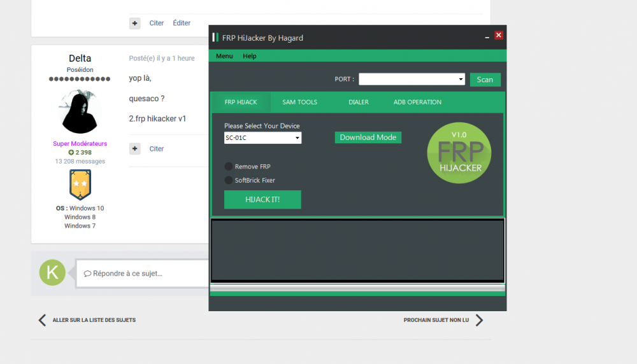The image size is (637, 364).
Task: Switch to the DIALER tab
Action: [x=359, y=102]
